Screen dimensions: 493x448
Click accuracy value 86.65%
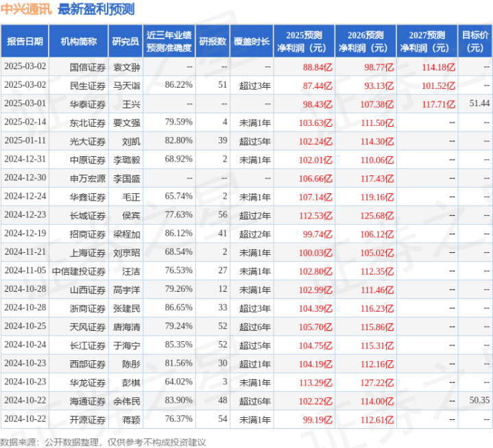pyautogui.click(x=178, y=308)
